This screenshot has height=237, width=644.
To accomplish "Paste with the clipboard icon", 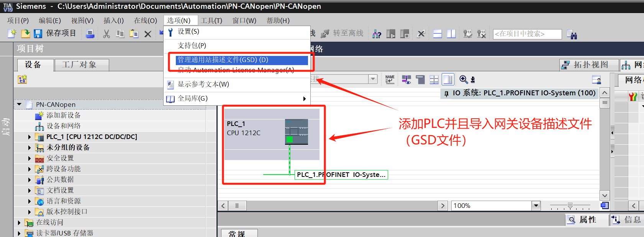I will pos(134,34).
